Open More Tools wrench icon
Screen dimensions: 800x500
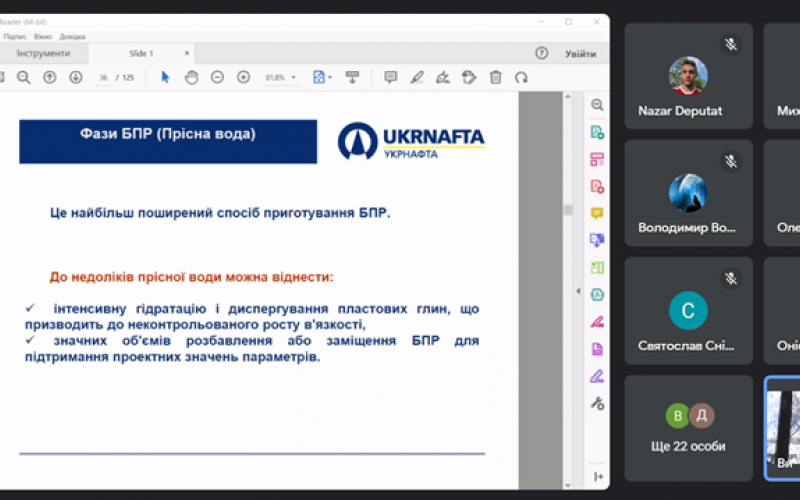(x=597, y=404)
